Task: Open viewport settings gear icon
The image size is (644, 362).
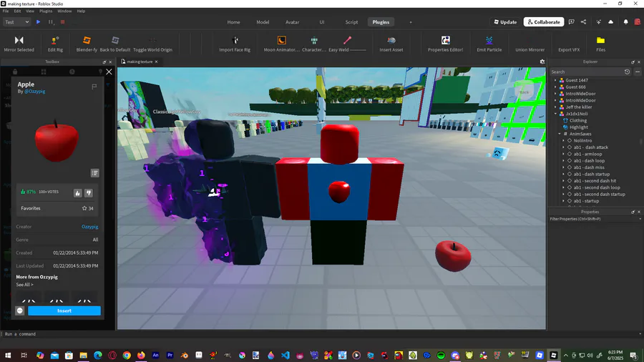Action: [542, 62]
